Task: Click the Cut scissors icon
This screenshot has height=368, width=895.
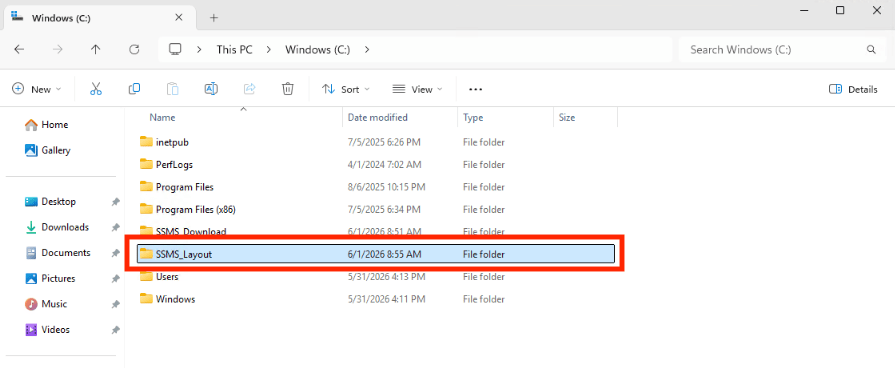Action: (96, 89)
